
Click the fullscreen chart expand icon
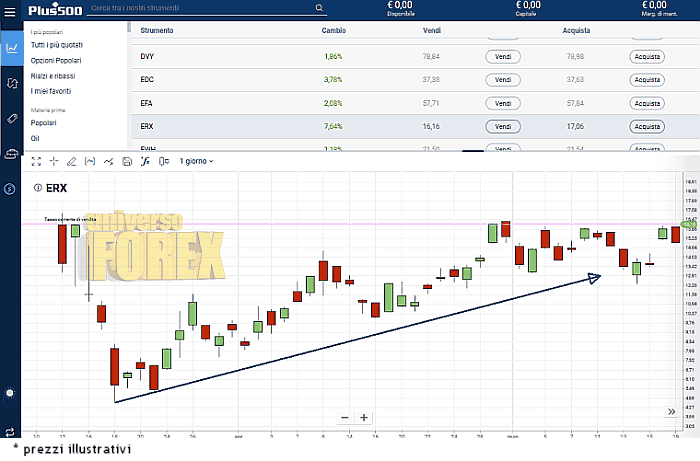pyautogui.click(x=36, y=161)
